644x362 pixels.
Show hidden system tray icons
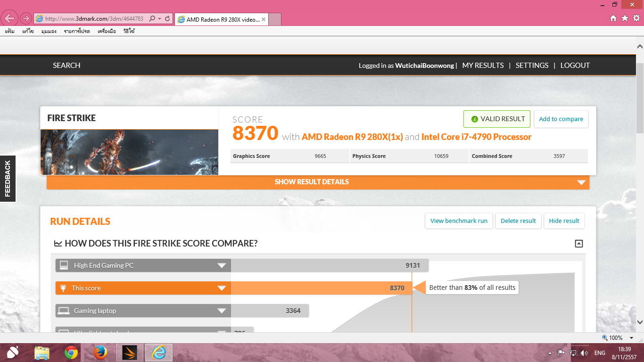[550, 353]
